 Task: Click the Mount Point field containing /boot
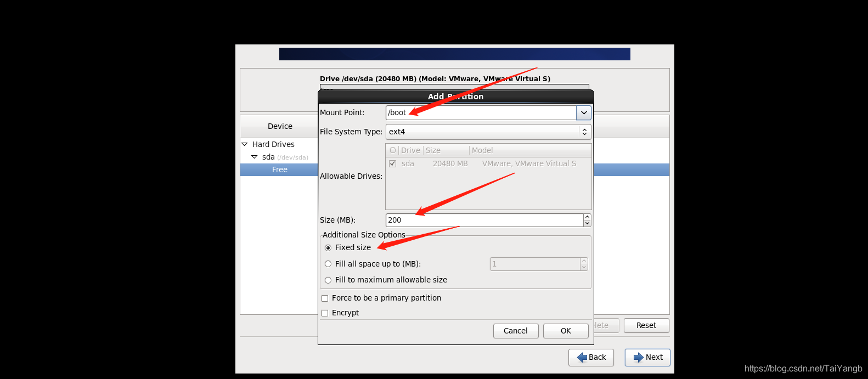(481, 112)
